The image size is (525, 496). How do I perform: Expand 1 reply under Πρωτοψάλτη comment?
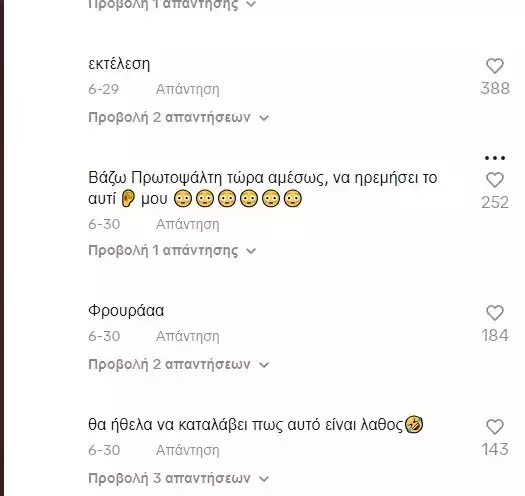pos(172,251)
